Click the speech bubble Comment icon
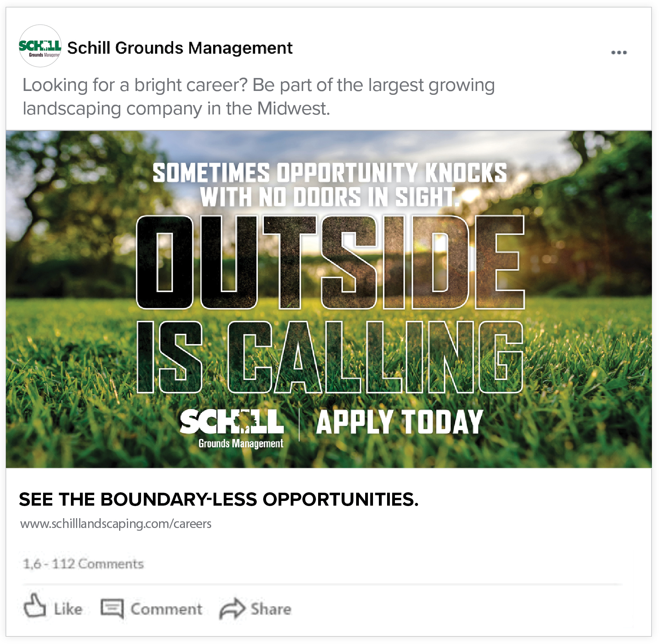Viewport: 659px width, 644px height. (112, 608)
